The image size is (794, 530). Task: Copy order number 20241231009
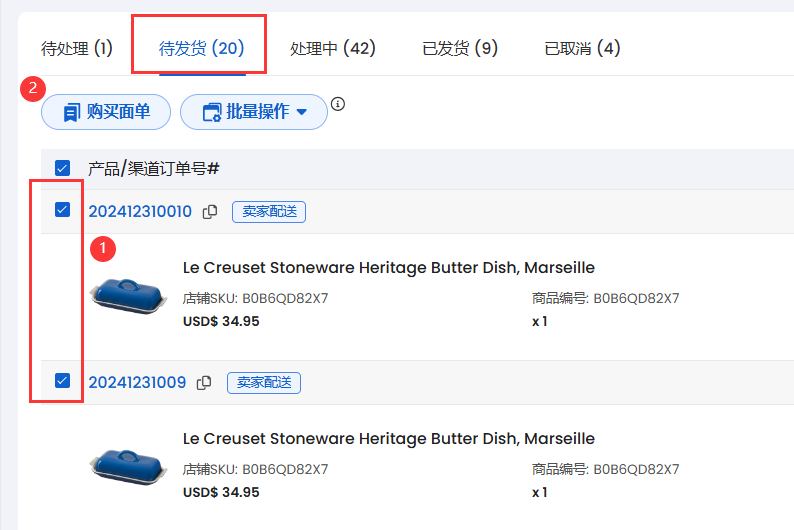pyautogui.click(x=204, y=383)
